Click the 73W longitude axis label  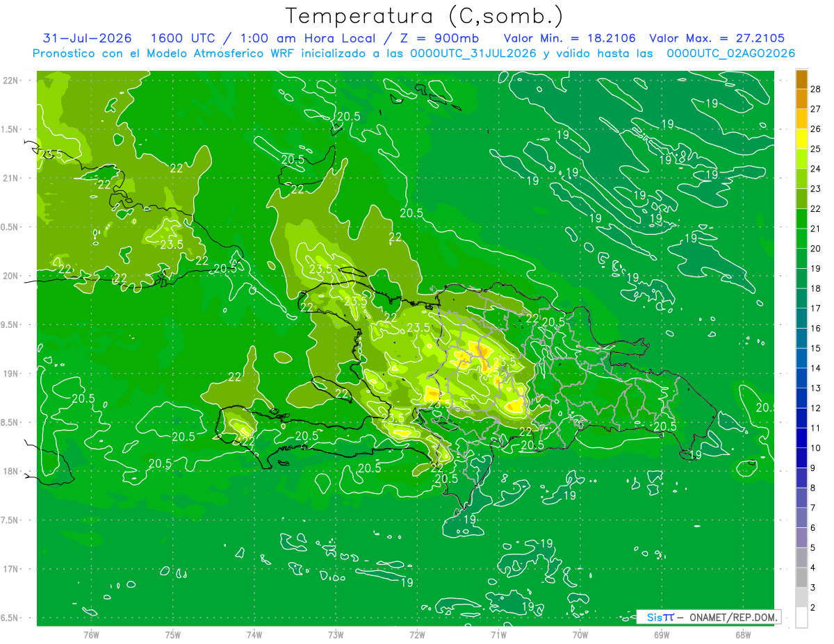click(336, 635)
